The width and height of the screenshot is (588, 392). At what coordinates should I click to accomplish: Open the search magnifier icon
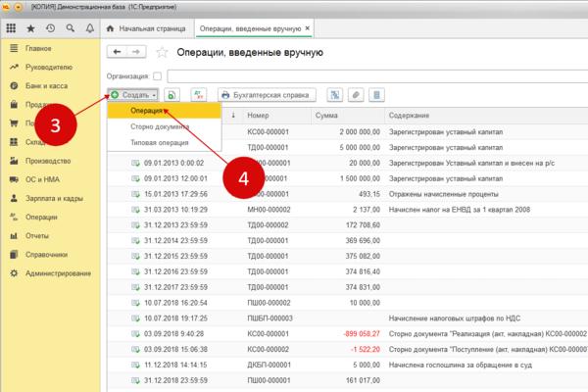point(71,28)
